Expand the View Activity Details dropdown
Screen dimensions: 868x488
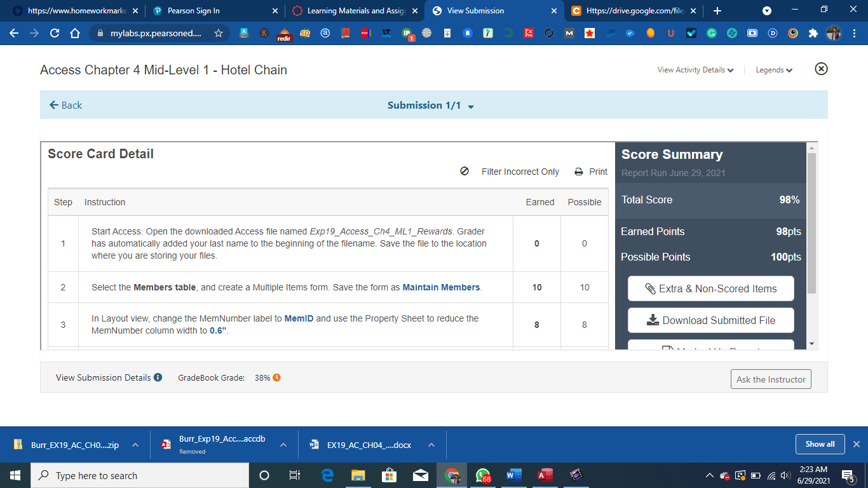[731, 71]
